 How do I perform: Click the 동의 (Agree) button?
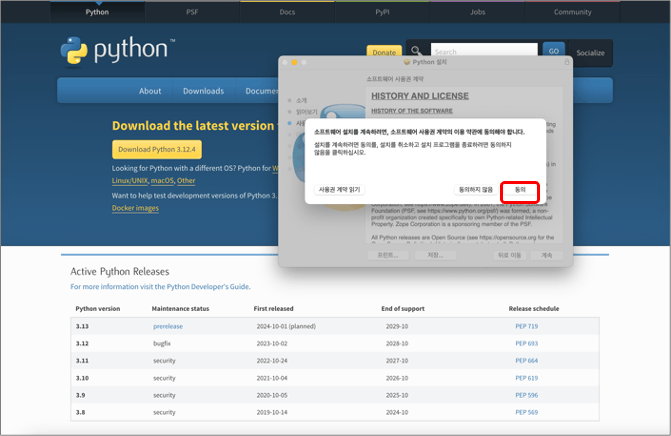(x=520, y=190)
